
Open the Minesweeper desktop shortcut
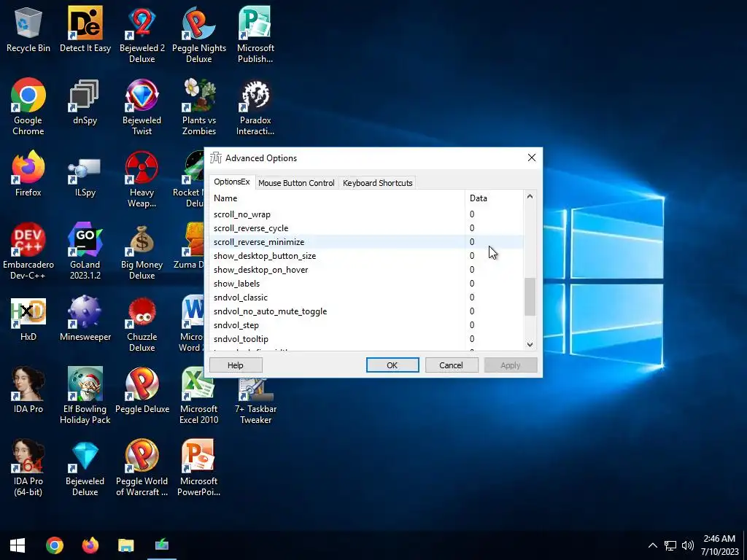tap(85, 318)
